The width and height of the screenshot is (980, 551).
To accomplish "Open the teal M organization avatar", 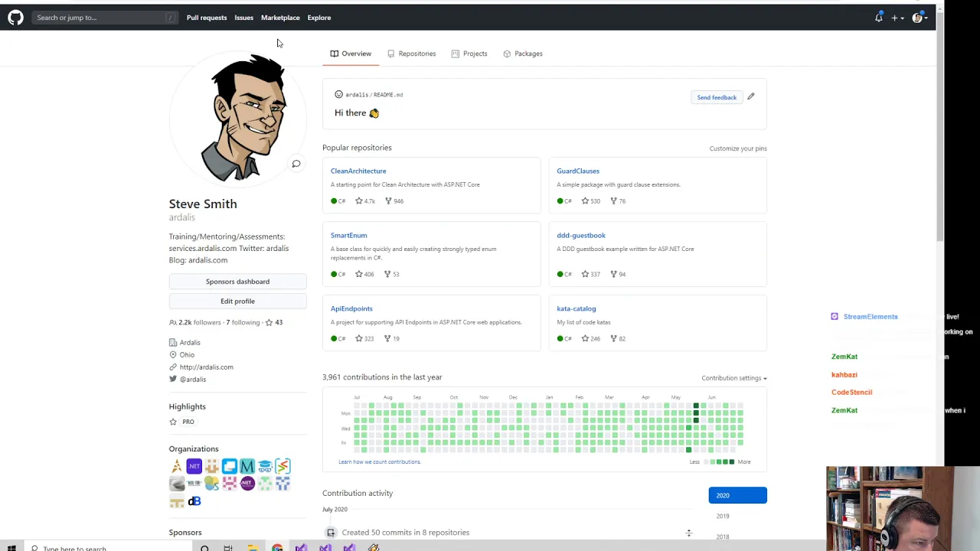I will click(247, 466).
